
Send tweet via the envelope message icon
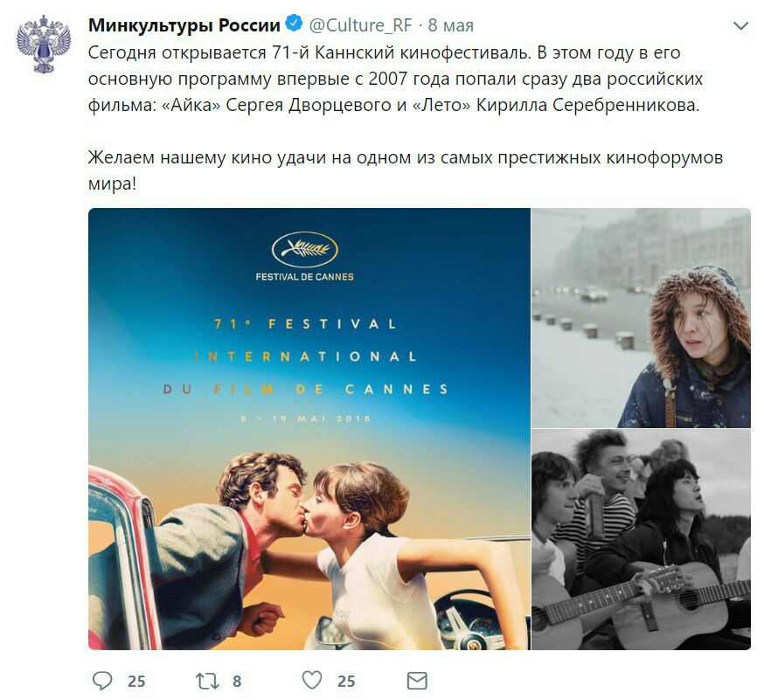[417, 681]
